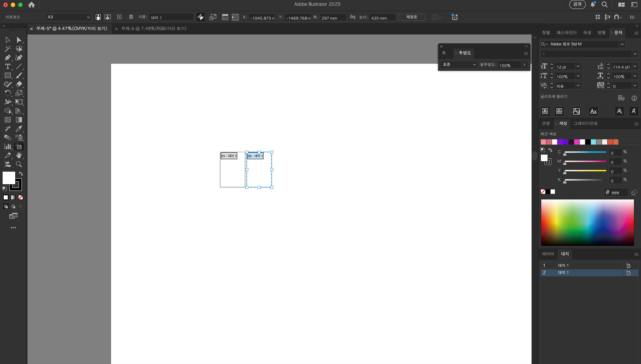Image resolution: width=641 pixels, height=364 pixels.
Task: Select the Hand tool
Action: 19,155
